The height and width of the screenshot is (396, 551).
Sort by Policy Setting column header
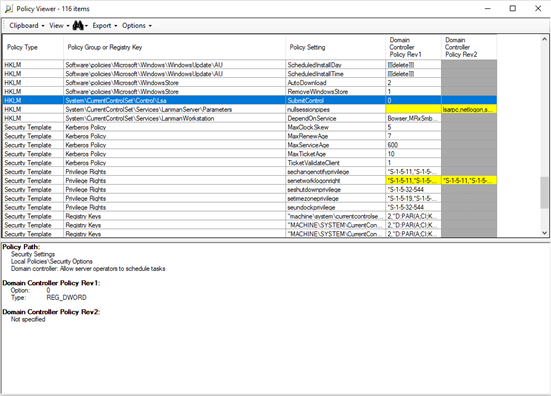336,47
